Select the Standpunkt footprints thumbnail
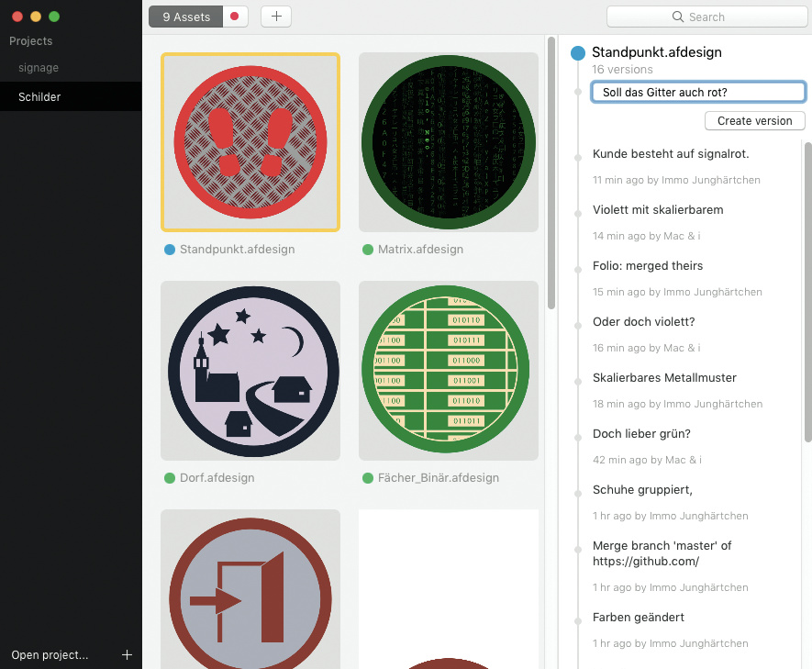Viewport: 812px width, 669px height. click(x=250, y=142)
